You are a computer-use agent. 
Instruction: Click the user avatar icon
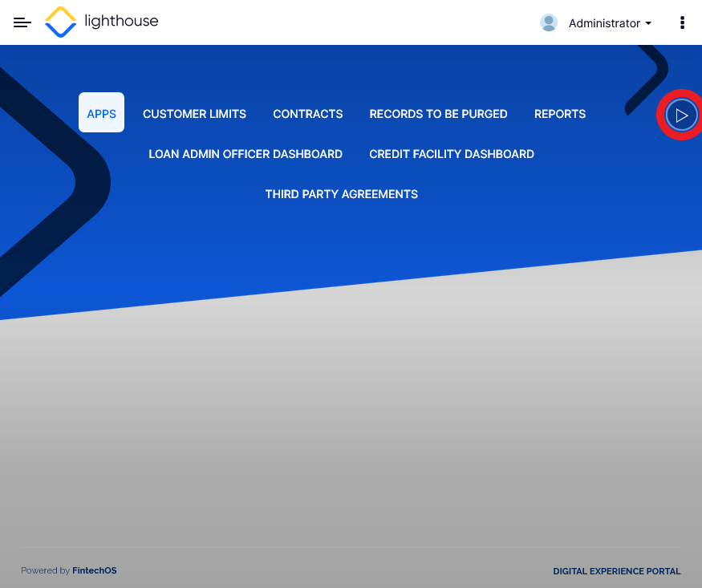tap(549, 23)
